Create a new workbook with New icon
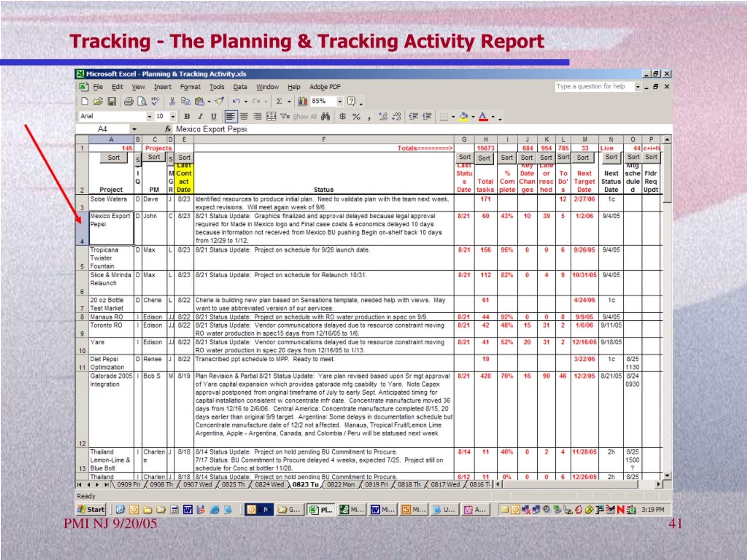Viewport: 747px width, 560px height. pos(84,101)
